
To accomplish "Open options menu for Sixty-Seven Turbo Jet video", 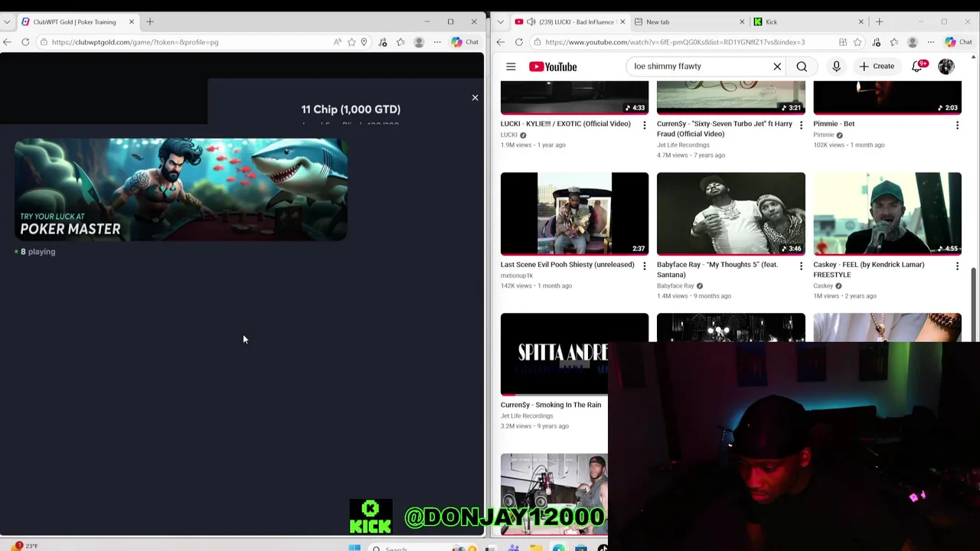I will point(801,125).
